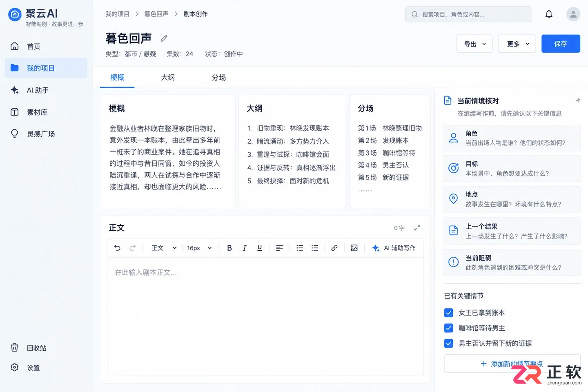The width and height of the screenshot is (588, 392).
Task: Uncheck 女主已拿到账本
Action: [x=448, y=313]
